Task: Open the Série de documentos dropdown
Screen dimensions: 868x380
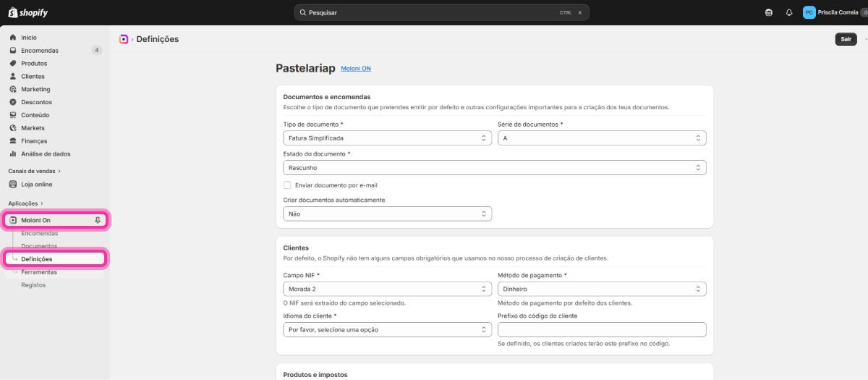Action: [602, 138]
